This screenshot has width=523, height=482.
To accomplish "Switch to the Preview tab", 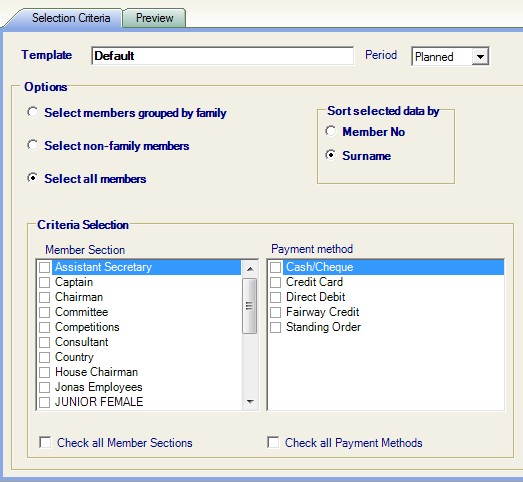I will (x=154, y=18).
